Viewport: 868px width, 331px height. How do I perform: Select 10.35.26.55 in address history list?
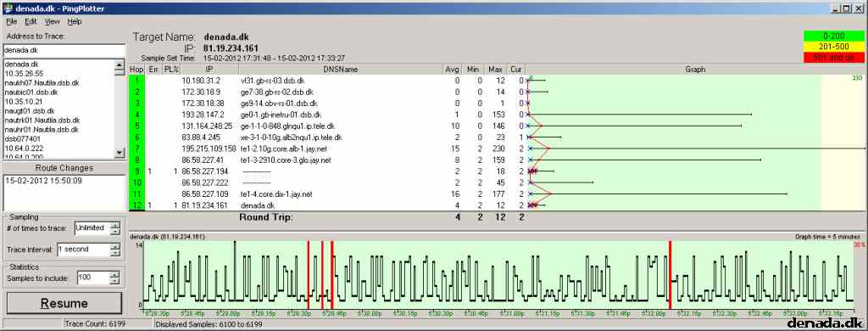(24, 73)
